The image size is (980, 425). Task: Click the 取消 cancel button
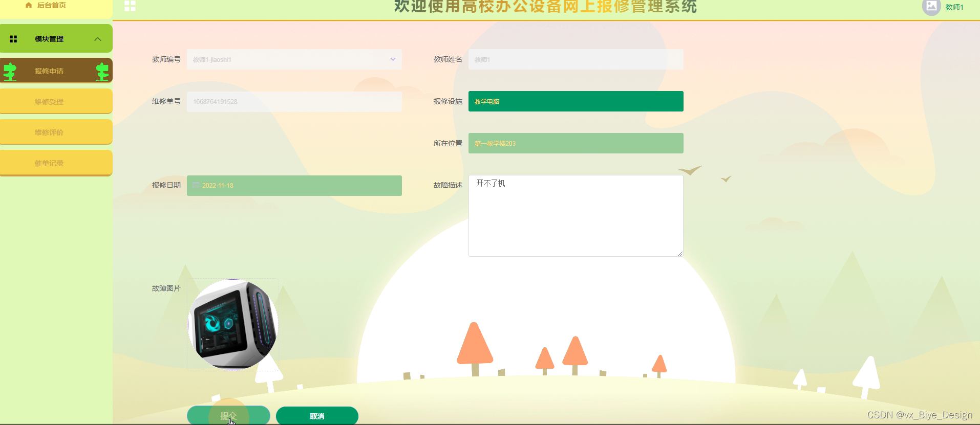coord(317,416)
